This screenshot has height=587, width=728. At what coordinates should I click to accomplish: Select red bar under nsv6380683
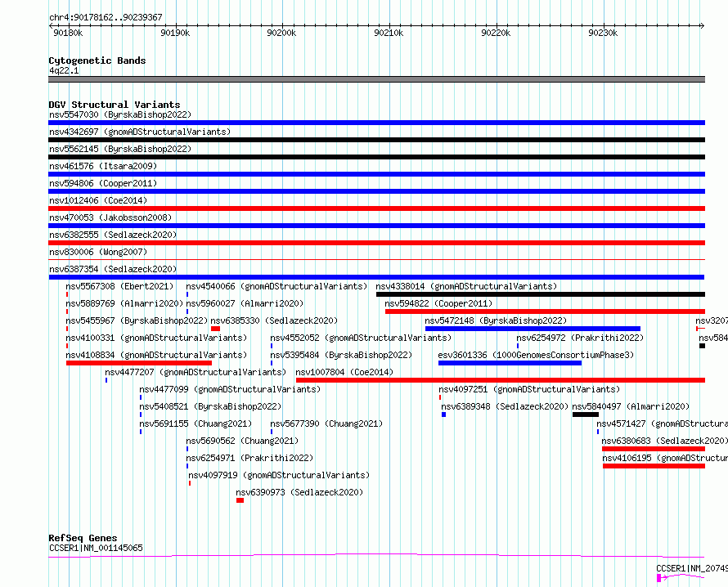click(x=654, y=449)
